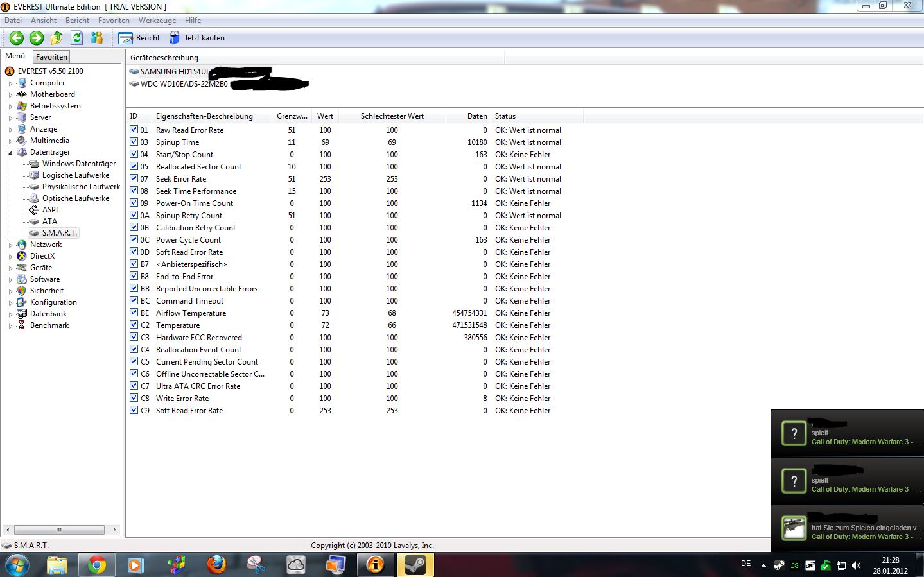The height and width of the screenshot is (577, 924).
Task: Click the sidebar scrollbar right arrow
Action: pos(114,530)
